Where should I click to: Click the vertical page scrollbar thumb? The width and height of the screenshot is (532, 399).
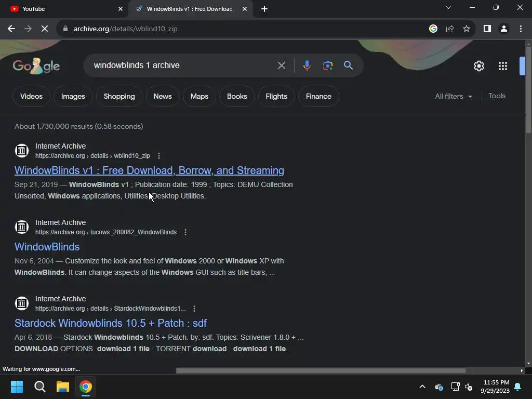click(x=528, y=90)
